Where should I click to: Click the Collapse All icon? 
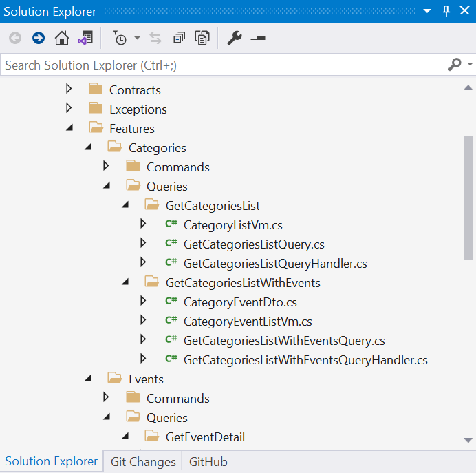pos(179,38)
